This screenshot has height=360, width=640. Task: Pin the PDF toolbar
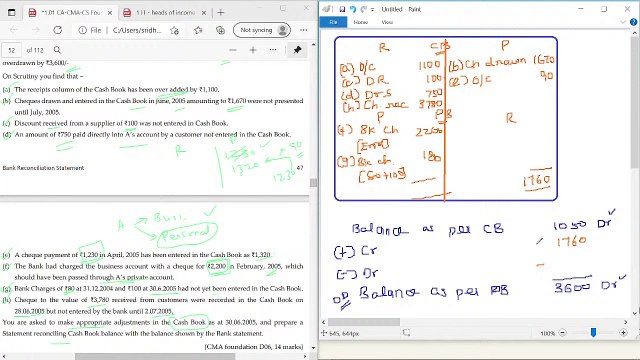click(x=297, y=50)
